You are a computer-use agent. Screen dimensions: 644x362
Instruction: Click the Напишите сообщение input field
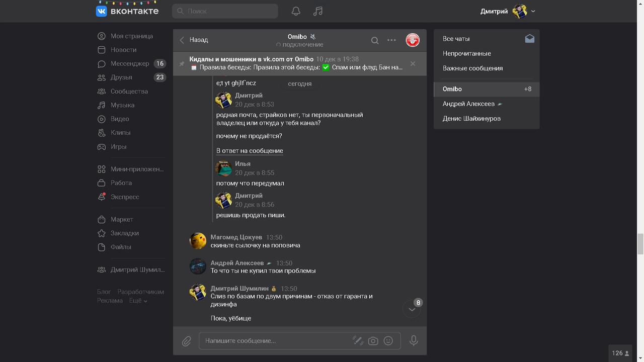(x=277, y=341)
